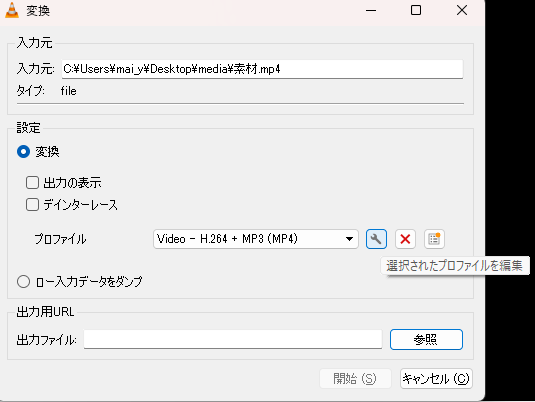Click the 開始 (S) button
Screen dimensions: 535x402
pos(355,378)
